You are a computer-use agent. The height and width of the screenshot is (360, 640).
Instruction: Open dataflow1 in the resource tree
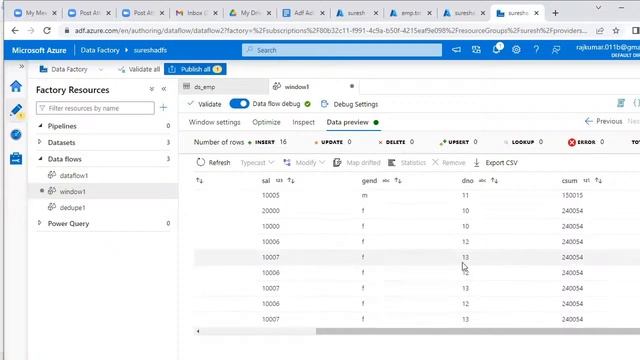(73, 176)
